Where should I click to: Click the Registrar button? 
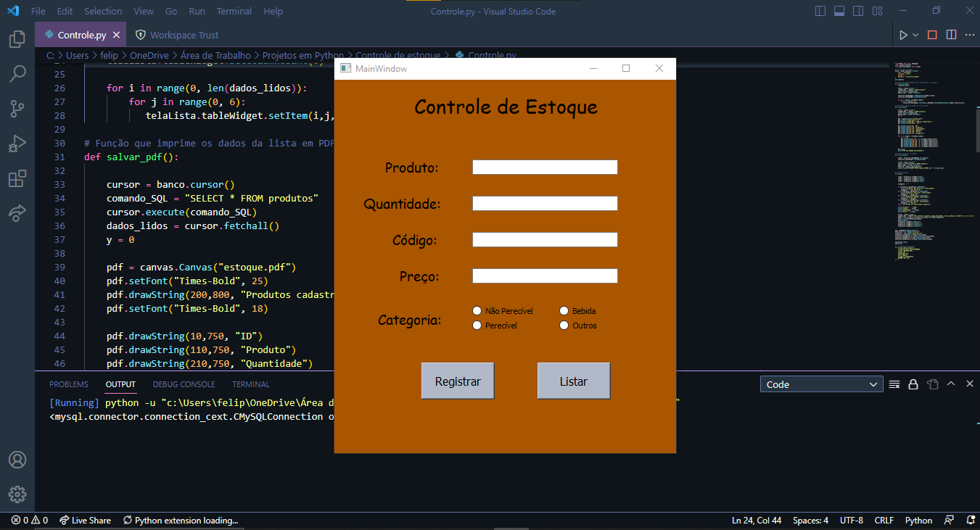[x=457, y=380]
